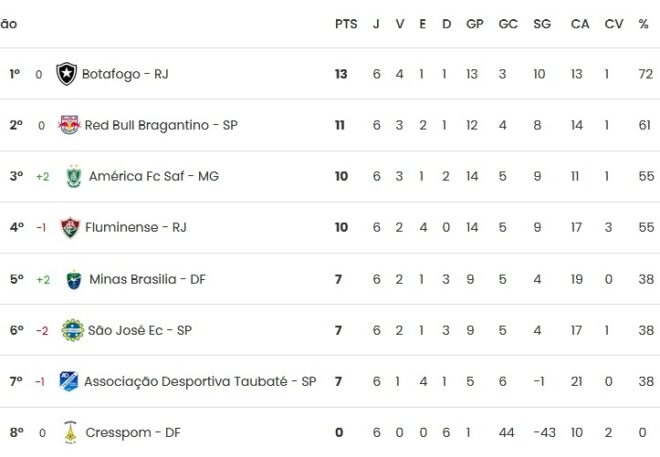
Task: Click the % column header
Action: [x=643, y=23]
